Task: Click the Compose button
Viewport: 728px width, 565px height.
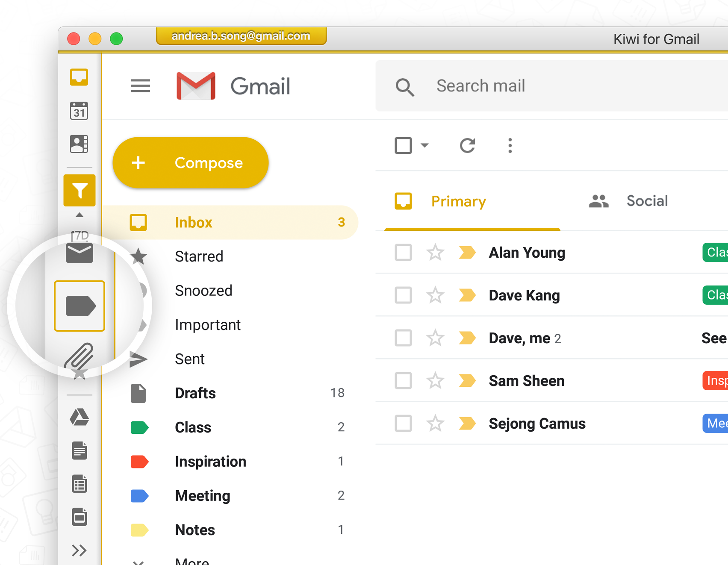Action: (x=191, y=163)
